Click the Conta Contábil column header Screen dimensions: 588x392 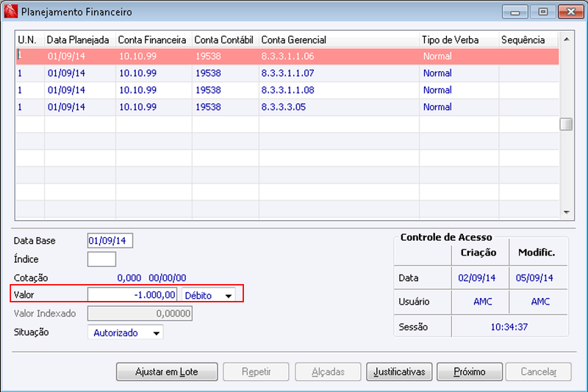pyautogui.click(x=226, y=40)
